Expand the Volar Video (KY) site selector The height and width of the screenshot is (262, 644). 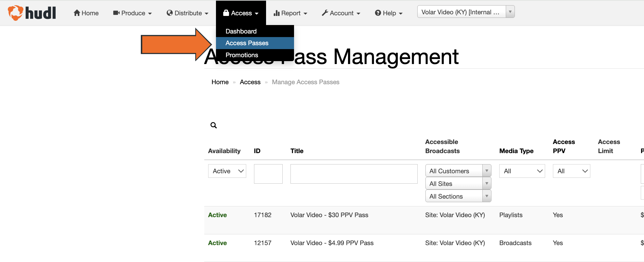coord(466,12)
